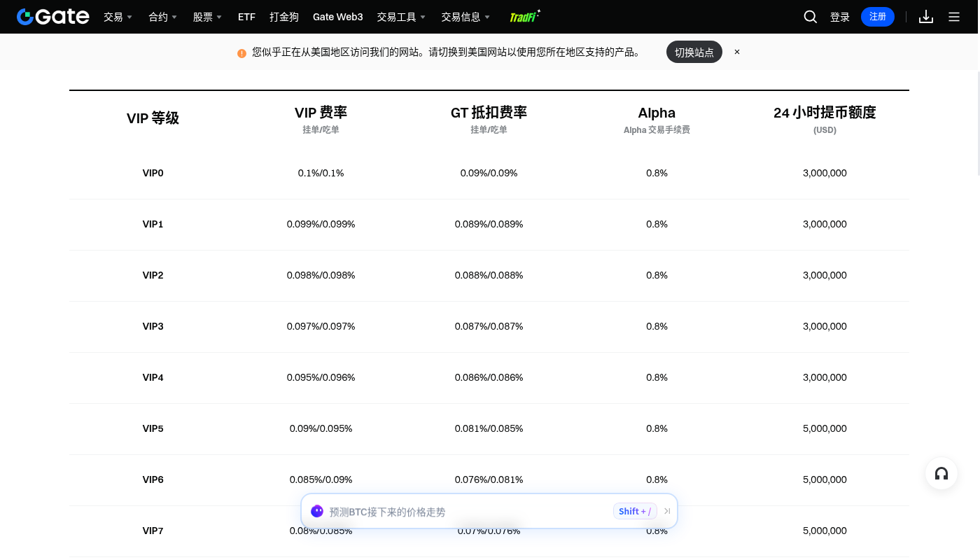Click the VIP5 withdrawal limit 5,000,000
Viewport: 980px width, 560px height.
(x=825, y=428)
